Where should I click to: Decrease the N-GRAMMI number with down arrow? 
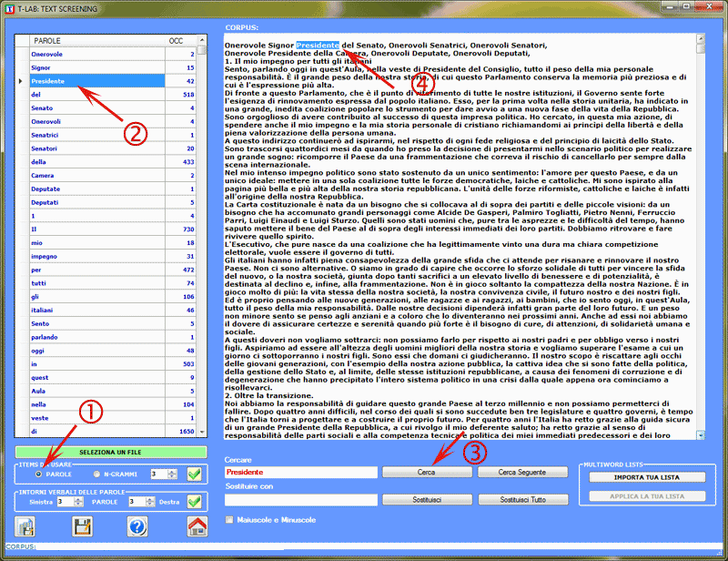pyautogui.click(x=172, y=476)
